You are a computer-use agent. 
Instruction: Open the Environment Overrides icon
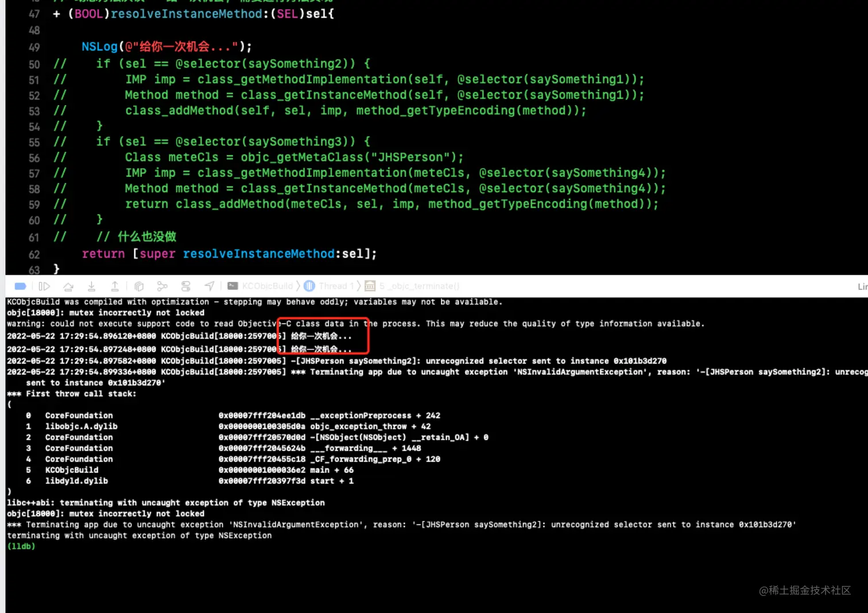tap(186, 286)
